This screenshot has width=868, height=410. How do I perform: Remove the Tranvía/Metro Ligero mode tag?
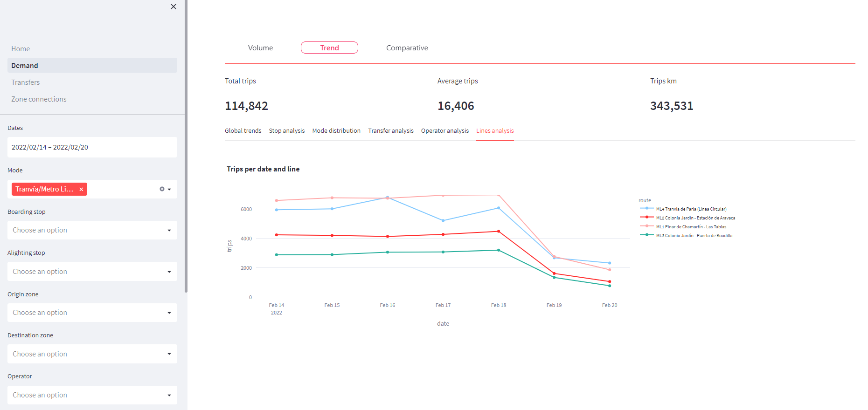(81, 189)
